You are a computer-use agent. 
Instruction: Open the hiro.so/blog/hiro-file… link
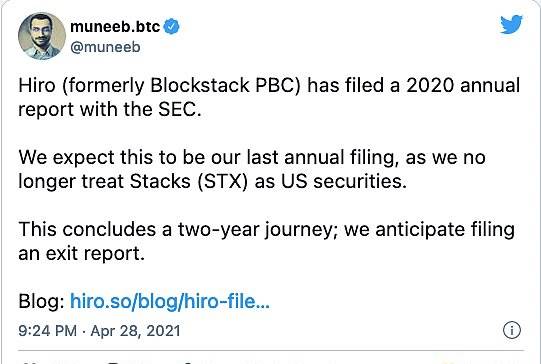(x=170, y=301)
